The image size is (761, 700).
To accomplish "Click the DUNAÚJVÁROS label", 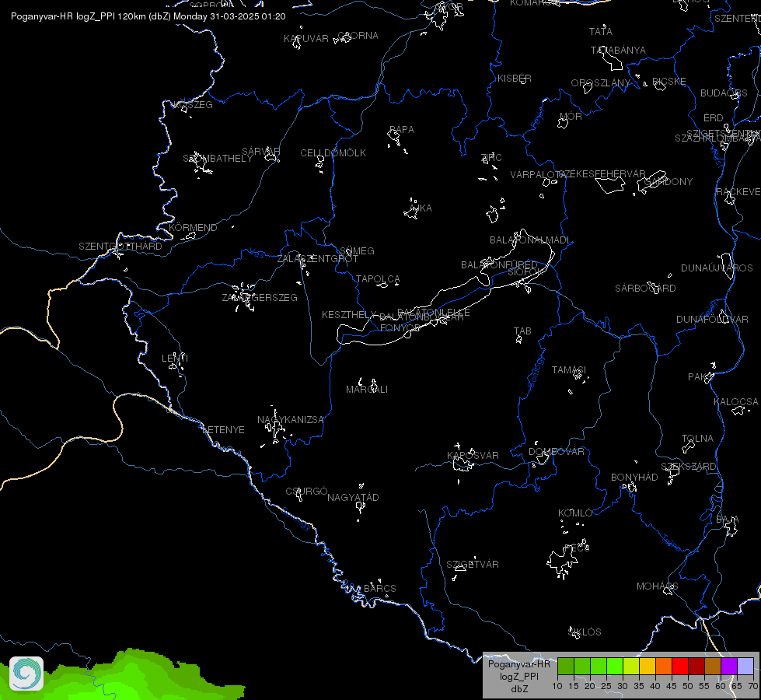I will pyautogui.click(x=717, y=268).
